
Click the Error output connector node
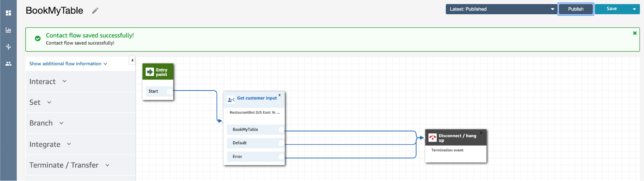(x=281, y=157)
